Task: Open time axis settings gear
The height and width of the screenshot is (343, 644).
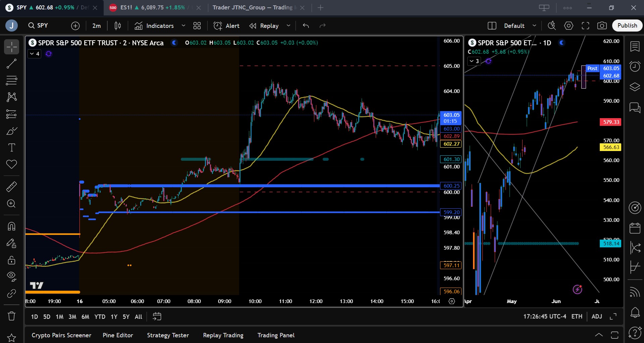Action: [452, 301]
